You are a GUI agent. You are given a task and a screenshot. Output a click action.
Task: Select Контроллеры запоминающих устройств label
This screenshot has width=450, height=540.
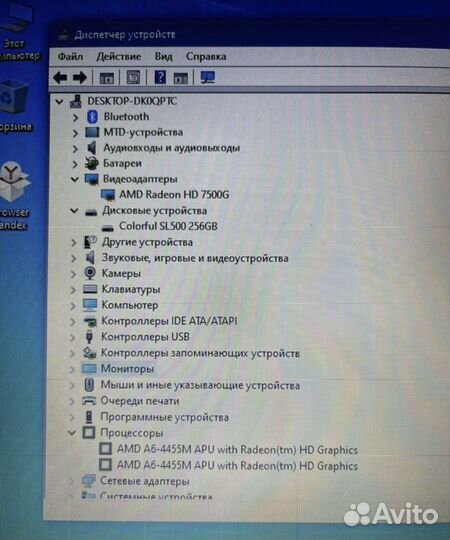(x=200, y=353)
